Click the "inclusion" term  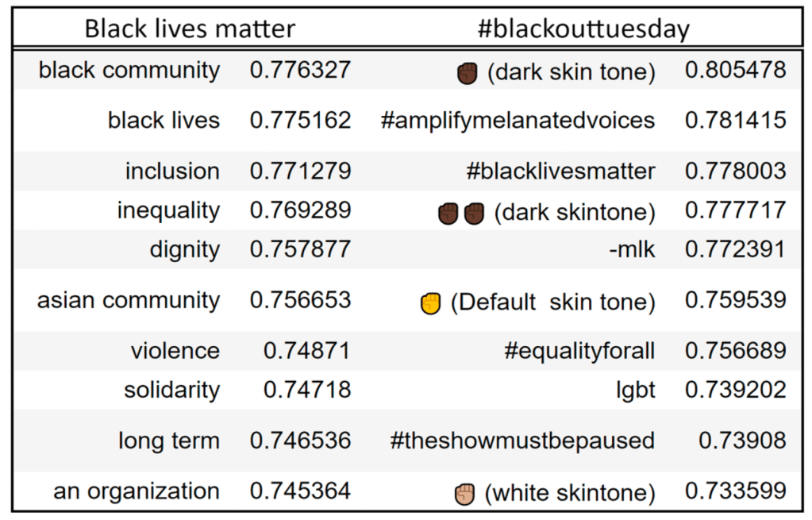coord(172,171)
